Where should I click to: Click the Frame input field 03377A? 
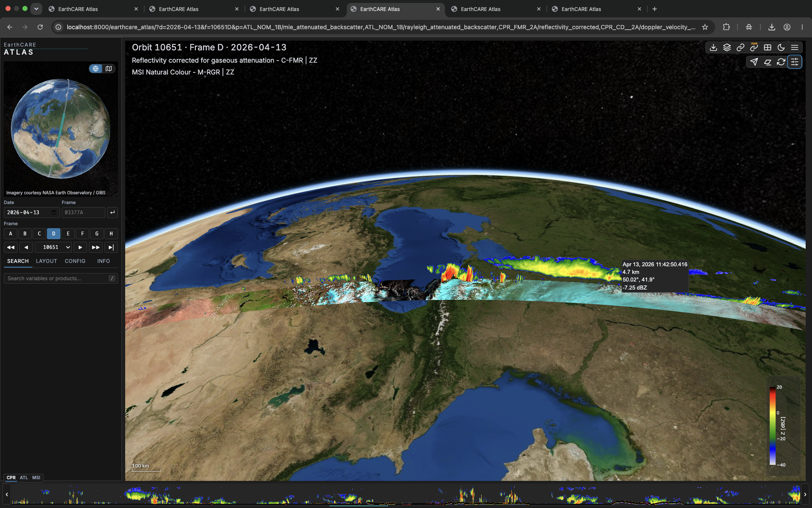pyautogui.click(x=83, y=213)
